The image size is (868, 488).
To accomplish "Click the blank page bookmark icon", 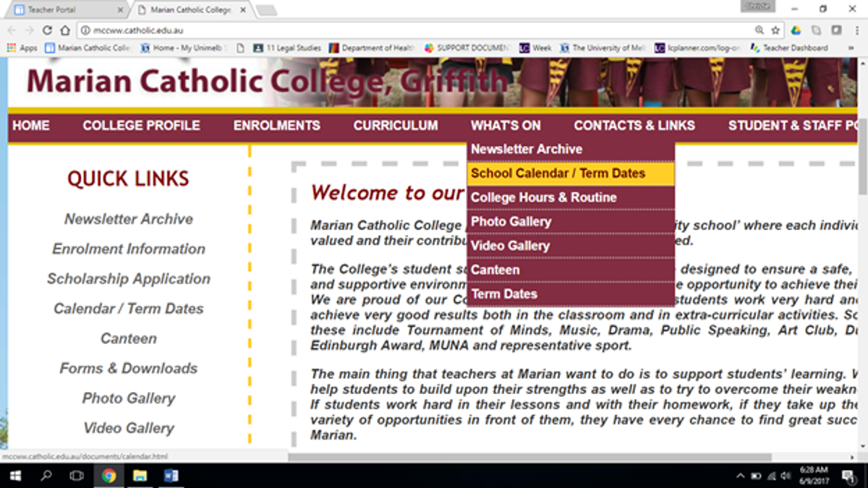I will coord(241,48).
